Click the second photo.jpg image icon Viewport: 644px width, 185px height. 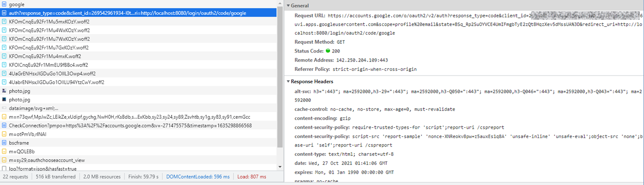(x=4, y=100)
